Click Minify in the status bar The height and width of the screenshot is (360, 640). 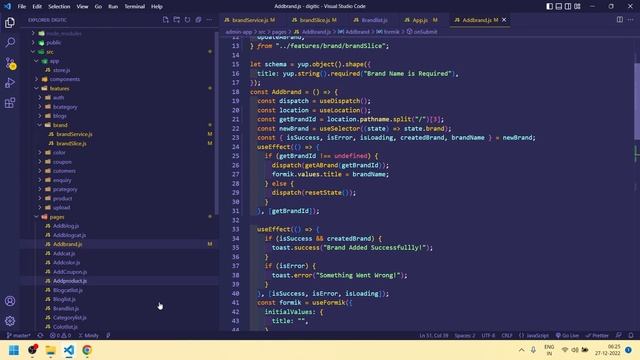89,336
